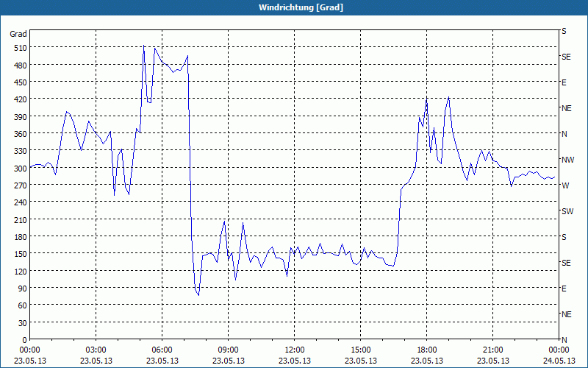588x368 pixels.
Task: Click the 0 value on the y-axis
Action: point(24,339)
